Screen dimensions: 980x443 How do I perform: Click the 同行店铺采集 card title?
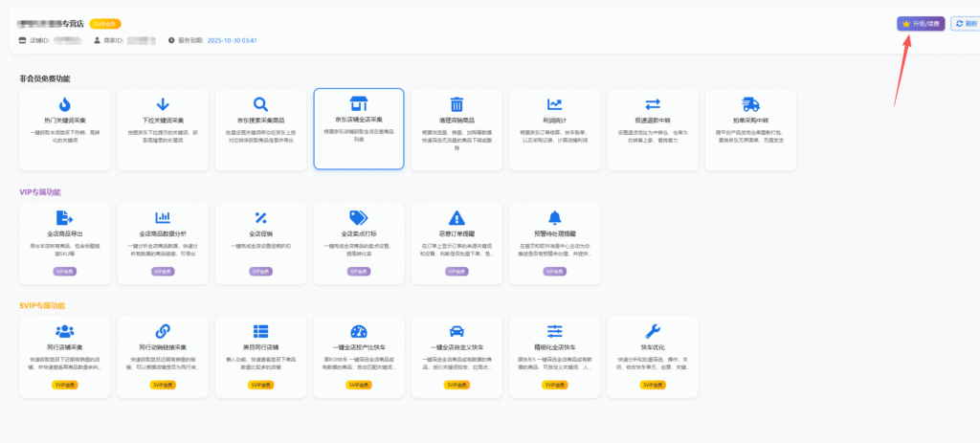point(64,346)
